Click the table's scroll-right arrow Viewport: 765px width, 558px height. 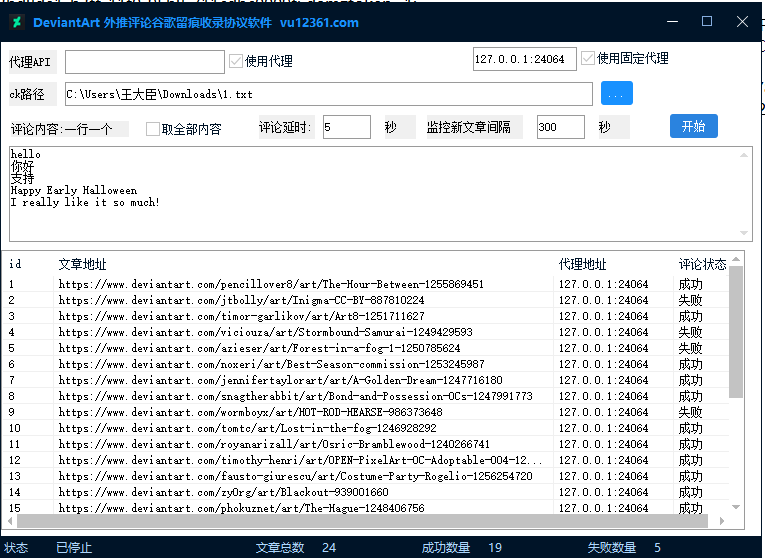[722, 521]
